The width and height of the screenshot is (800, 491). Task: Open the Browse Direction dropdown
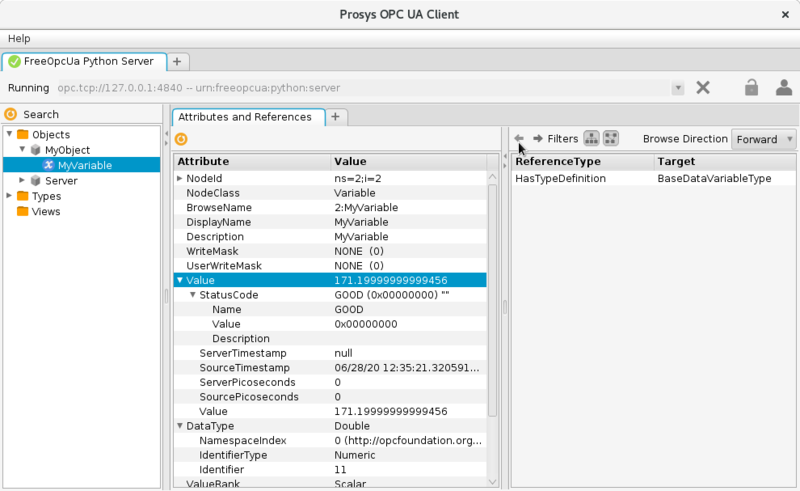pyautogui.click(x=764, y=139)
